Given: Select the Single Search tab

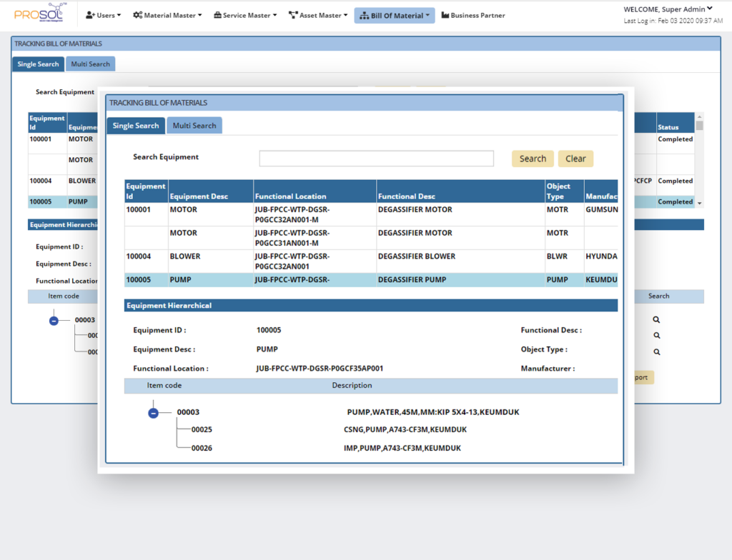Looking at the screenshot, I should (135, 124).
